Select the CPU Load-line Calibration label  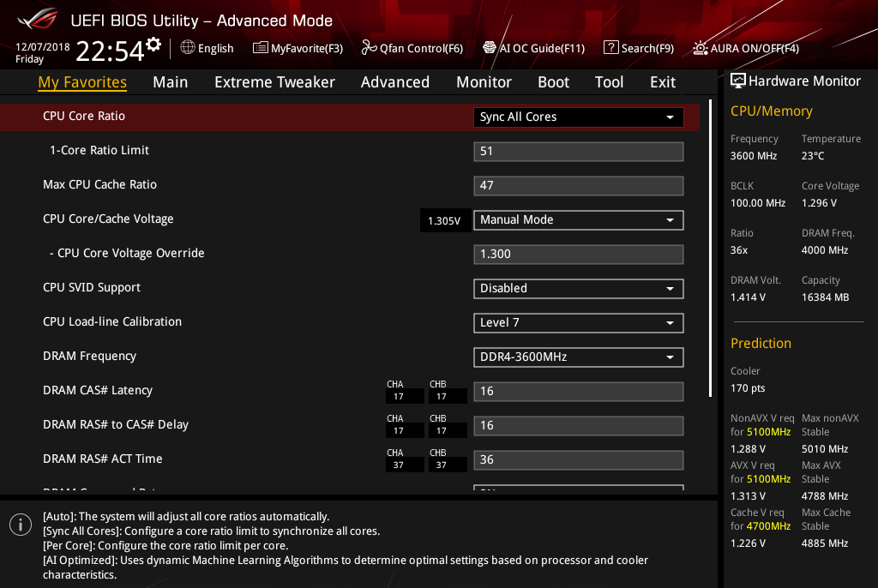tap(112, 321)
